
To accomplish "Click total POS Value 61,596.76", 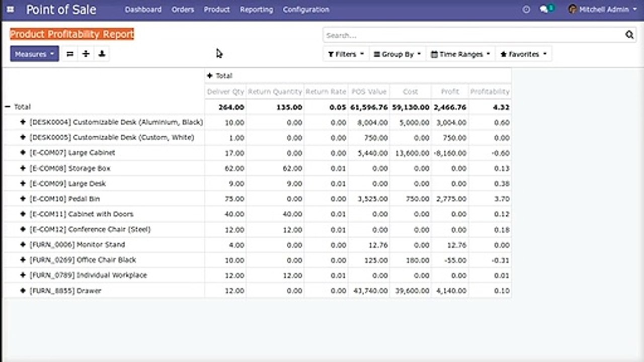I will (369, 107).
